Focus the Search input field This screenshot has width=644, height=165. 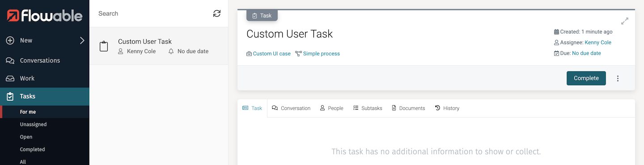[152, 13]
